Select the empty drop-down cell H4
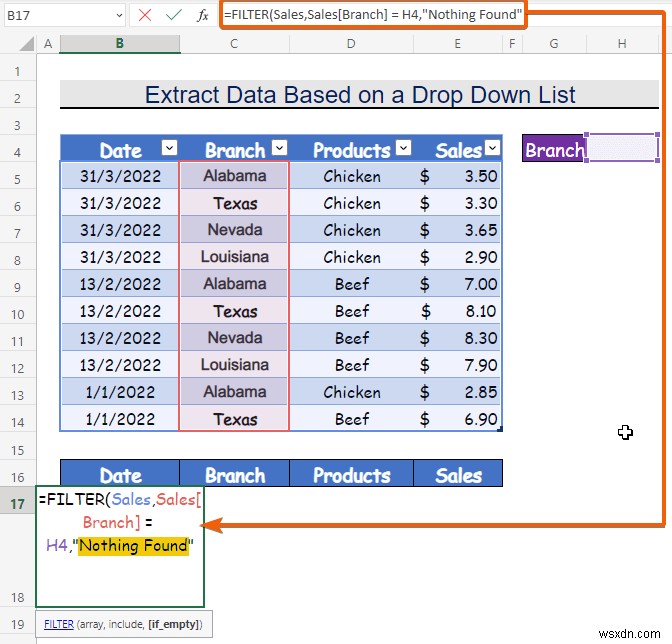Image resolution: width=672 pixels, height=644 pixels. click(623, 148)
